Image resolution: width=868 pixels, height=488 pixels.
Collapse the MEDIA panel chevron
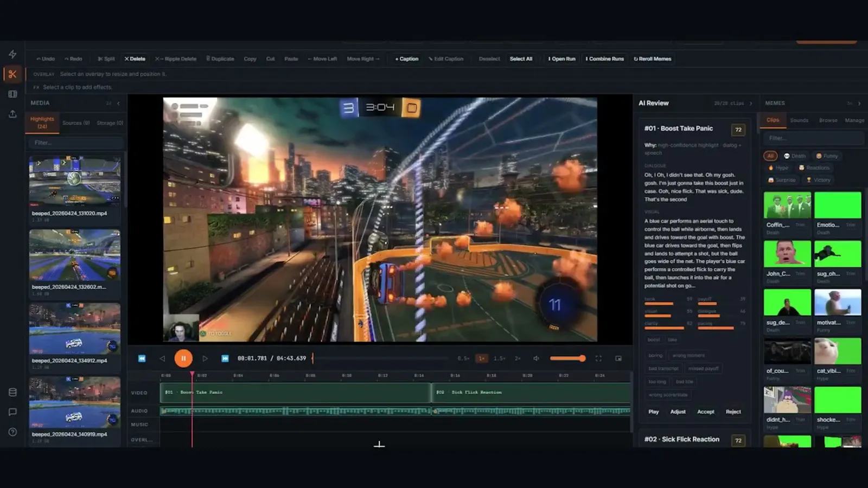tap(118, 103)
